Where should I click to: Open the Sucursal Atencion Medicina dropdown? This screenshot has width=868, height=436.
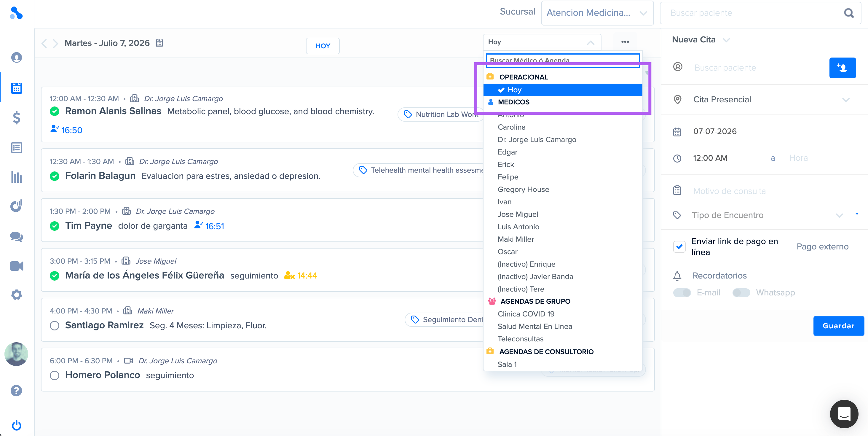click(x=597, y=13)
